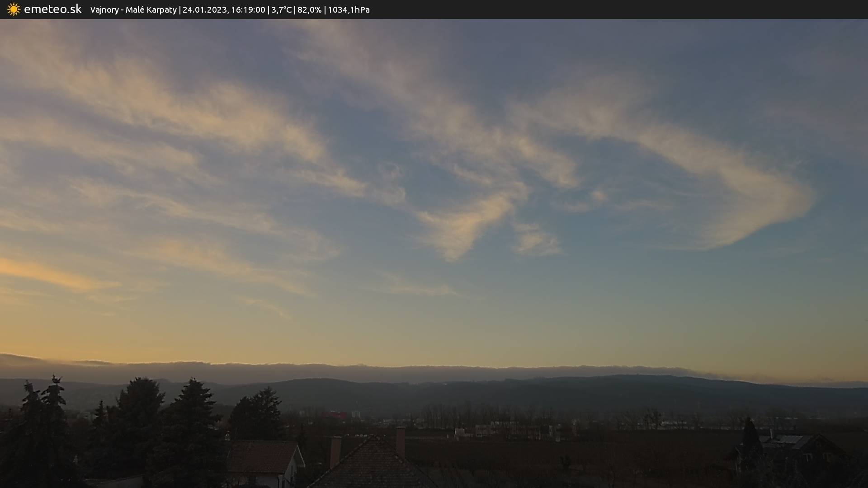Click the 1034,1hPa pressure reading
868x488 pixels.
click(x=349, y=10)
